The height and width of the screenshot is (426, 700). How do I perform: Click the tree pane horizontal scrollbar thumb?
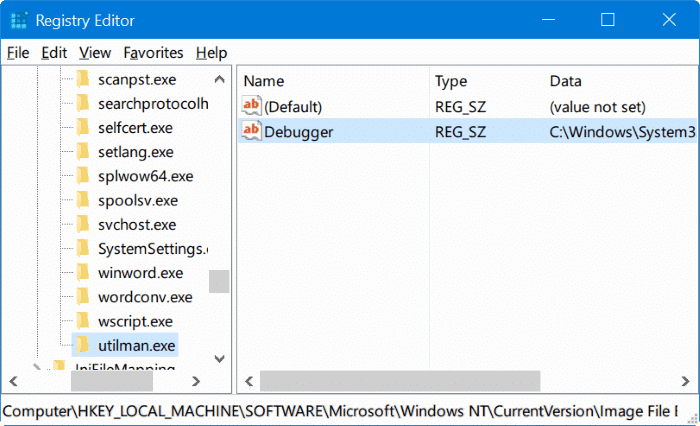pyautogui.click(x=112, y=381)
